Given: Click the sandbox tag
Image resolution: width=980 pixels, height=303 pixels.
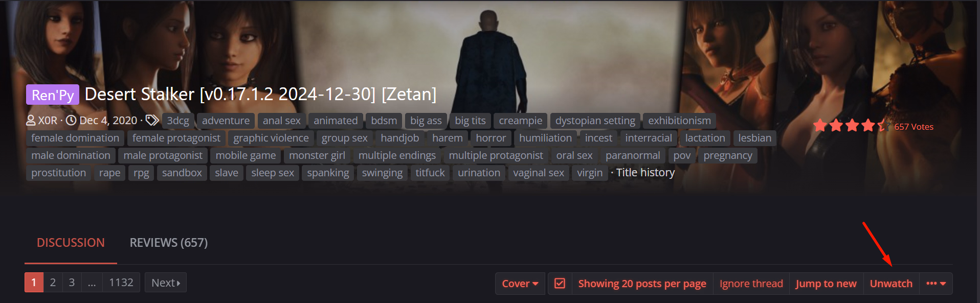Looking at the screenshot, I should (182, 173).
